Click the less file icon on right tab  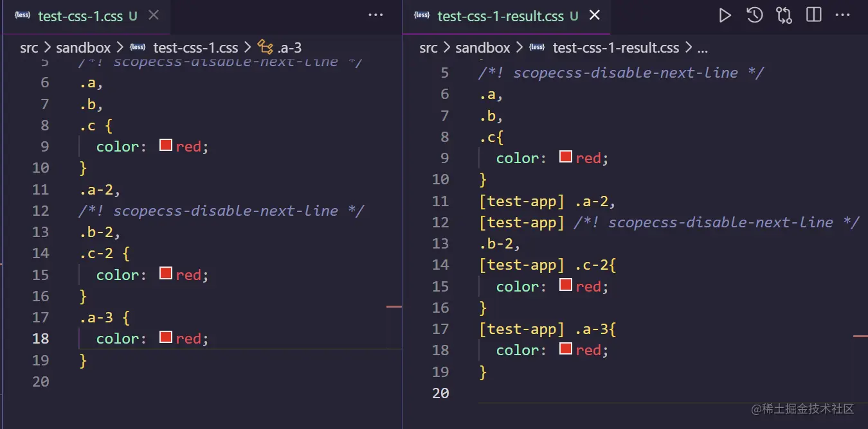(x=422, y=15)
